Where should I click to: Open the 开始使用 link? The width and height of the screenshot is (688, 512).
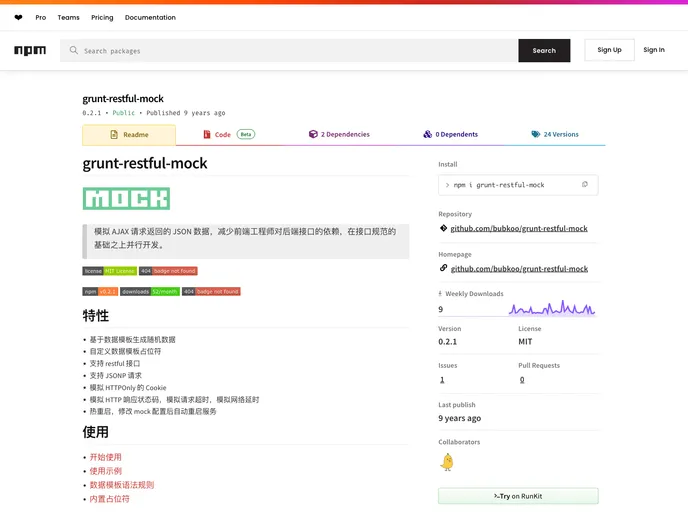[105, 457]
